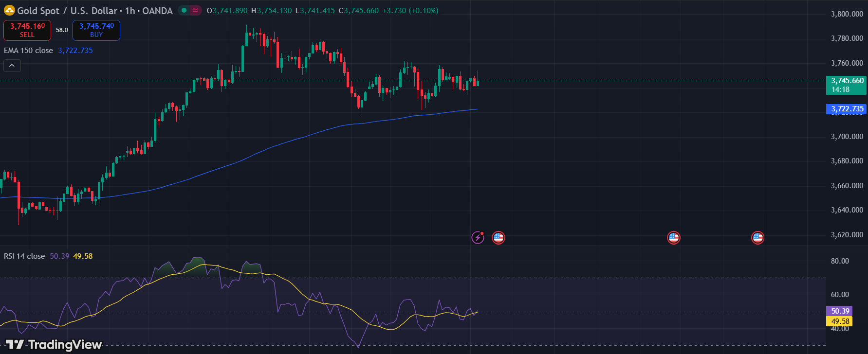Click the 3,620.000 price axis label
Viewport: 868px width, 354px height.
click(x=847, y=235)
